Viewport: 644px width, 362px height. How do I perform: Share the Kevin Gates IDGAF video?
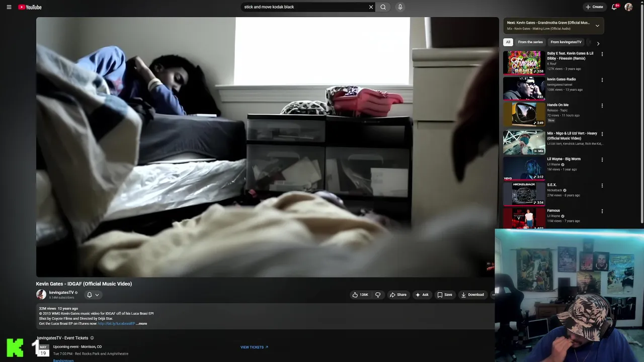[398, 295]
